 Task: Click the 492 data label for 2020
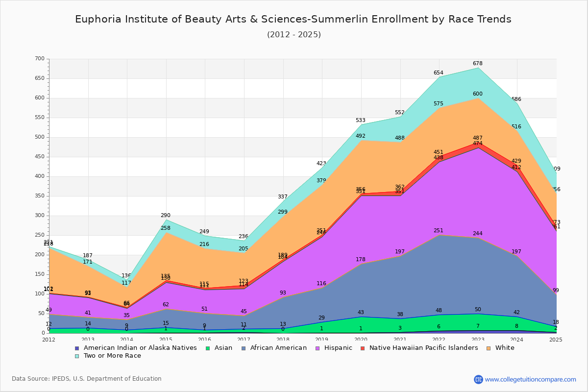(361, 137)
